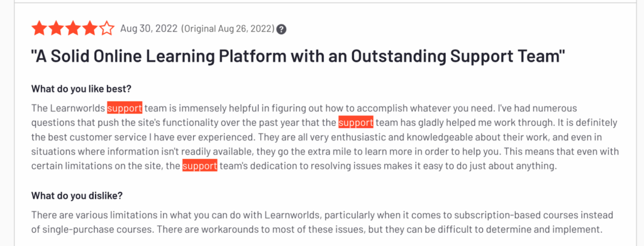Screen dimensions: 644x246
Task: Click the third filled rating star
Action: pyautogui.click(x=73, y=29)
